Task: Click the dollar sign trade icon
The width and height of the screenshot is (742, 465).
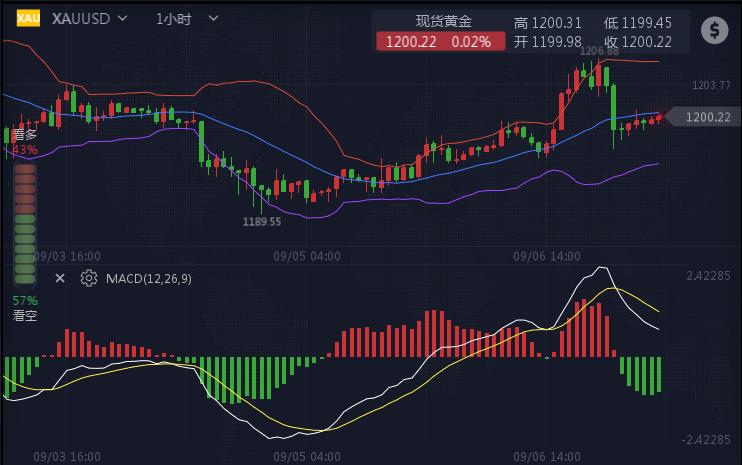Action: click(714, 30)
